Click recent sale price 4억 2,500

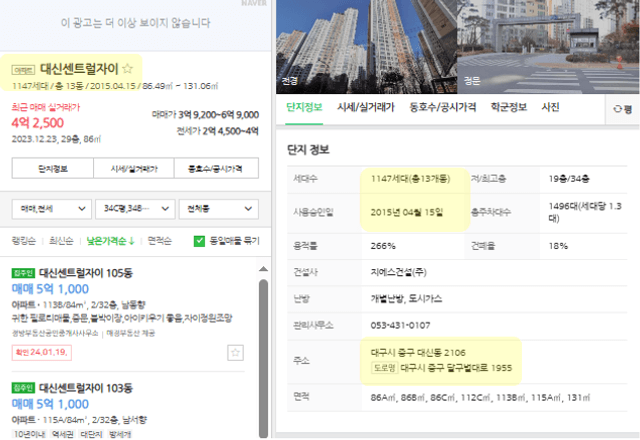tap(38, 122)
